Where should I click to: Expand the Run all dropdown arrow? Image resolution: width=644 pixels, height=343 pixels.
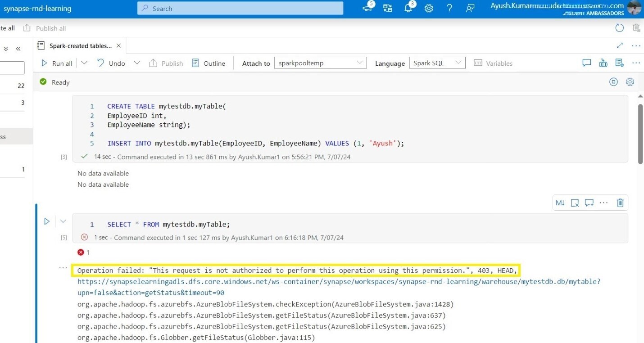tap(84, 63)
